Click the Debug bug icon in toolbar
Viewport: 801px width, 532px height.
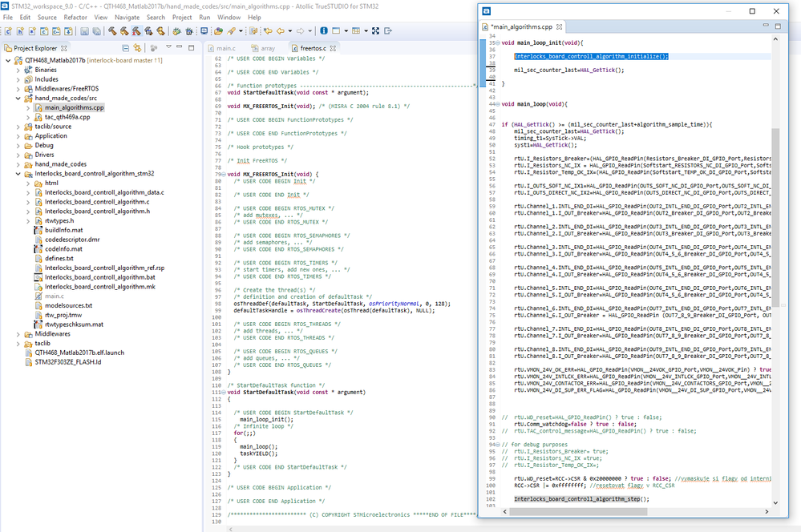tap(176, 31)
